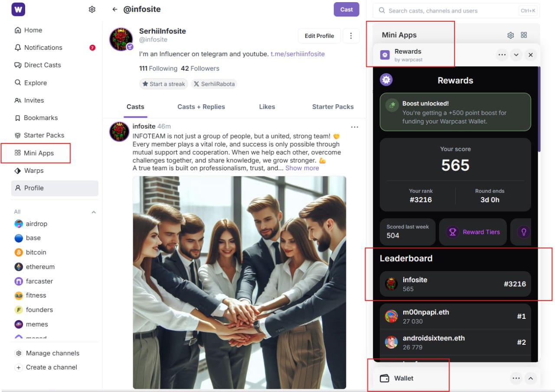Click the Scored last week card
Viewport: 555px width, 392px height.
[x=408, y=232]
